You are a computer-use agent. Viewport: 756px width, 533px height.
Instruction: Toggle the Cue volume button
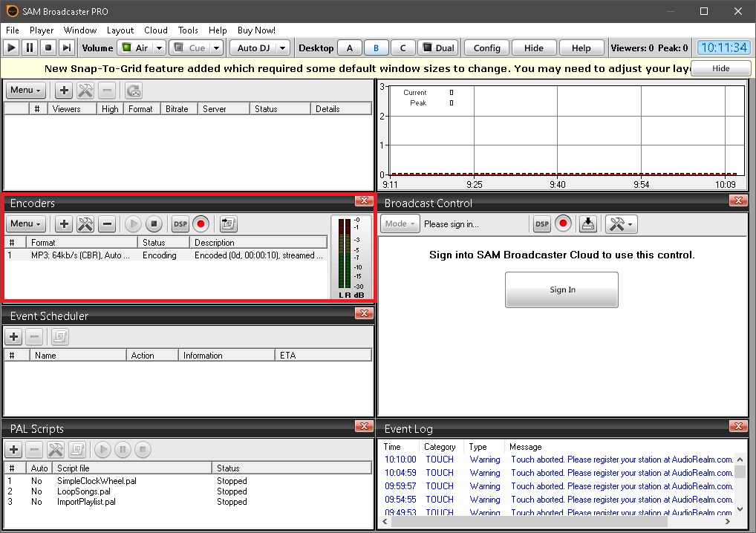(x=189, y=48)
